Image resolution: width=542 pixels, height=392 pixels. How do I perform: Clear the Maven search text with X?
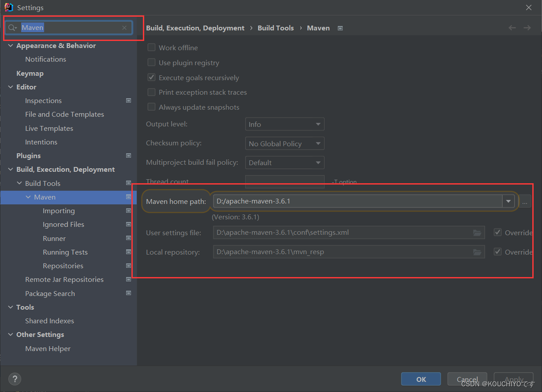[124, 28]
